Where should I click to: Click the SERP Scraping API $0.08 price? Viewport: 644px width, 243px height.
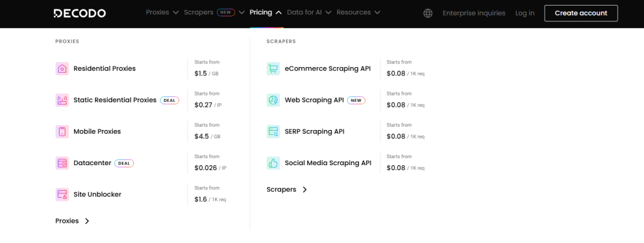[406, 136]
